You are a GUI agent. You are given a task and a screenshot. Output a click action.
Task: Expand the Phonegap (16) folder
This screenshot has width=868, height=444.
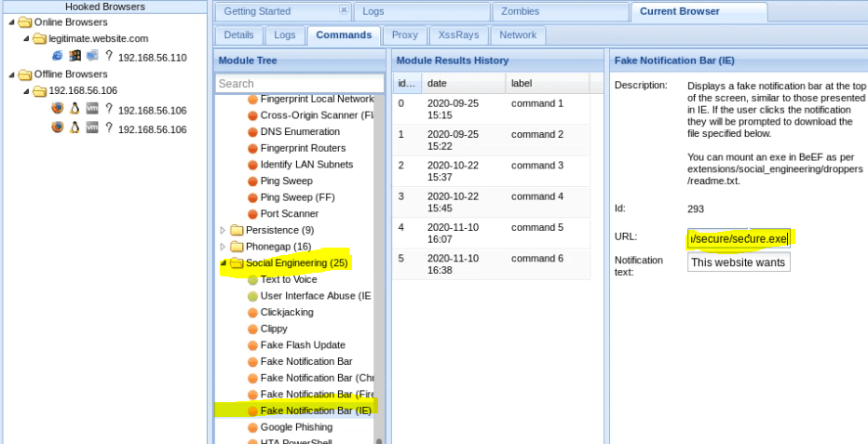[223, 247]
